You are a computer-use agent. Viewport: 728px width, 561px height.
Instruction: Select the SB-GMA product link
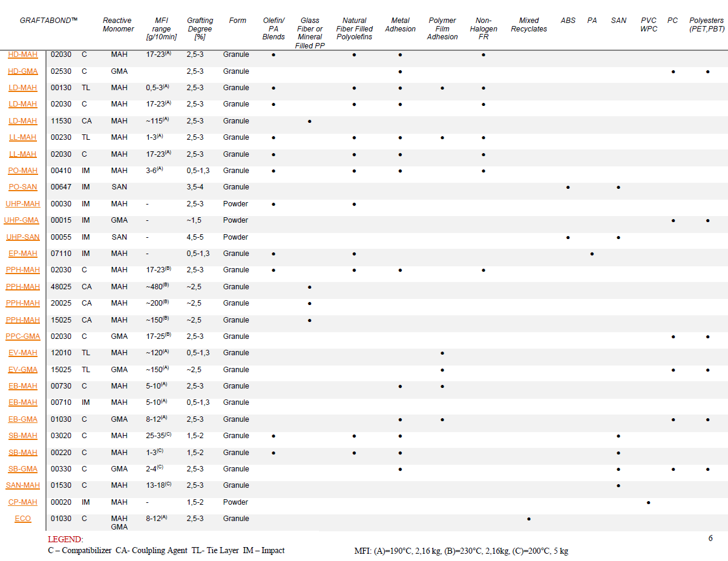[x=22, y=469]
